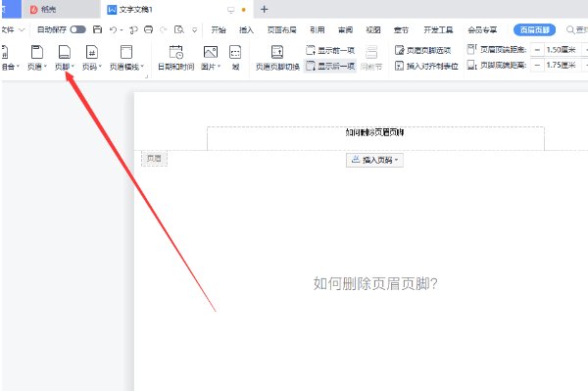
Task: Click the undo arrow icon
Action: (x=113, y=29)
